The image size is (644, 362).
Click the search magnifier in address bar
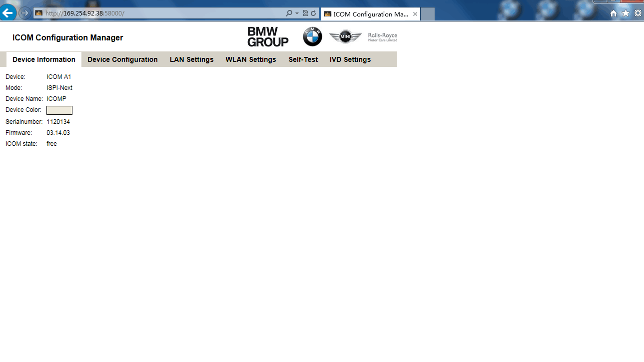289,13
